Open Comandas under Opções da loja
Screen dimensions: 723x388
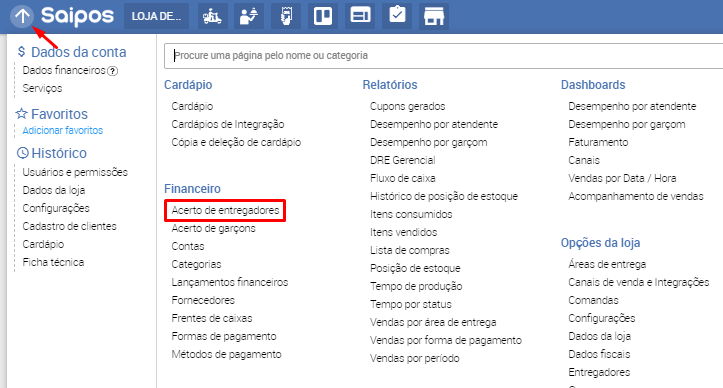pos(593,300)
